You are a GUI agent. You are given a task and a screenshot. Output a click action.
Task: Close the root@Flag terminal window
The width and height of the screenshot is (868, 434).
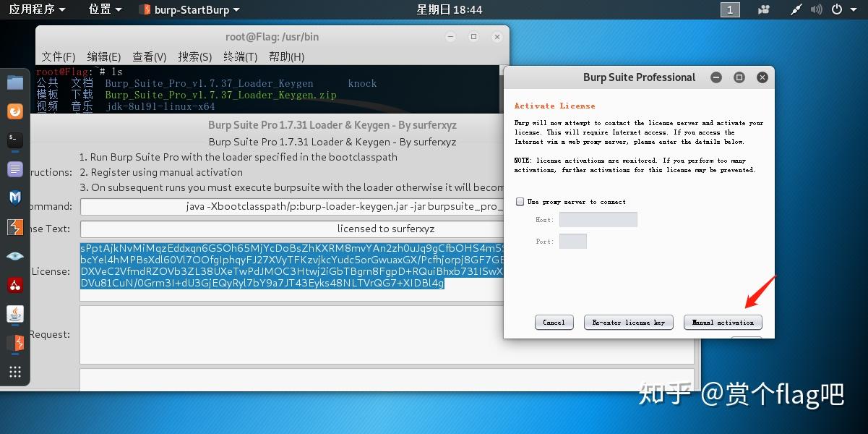point(497,37)
